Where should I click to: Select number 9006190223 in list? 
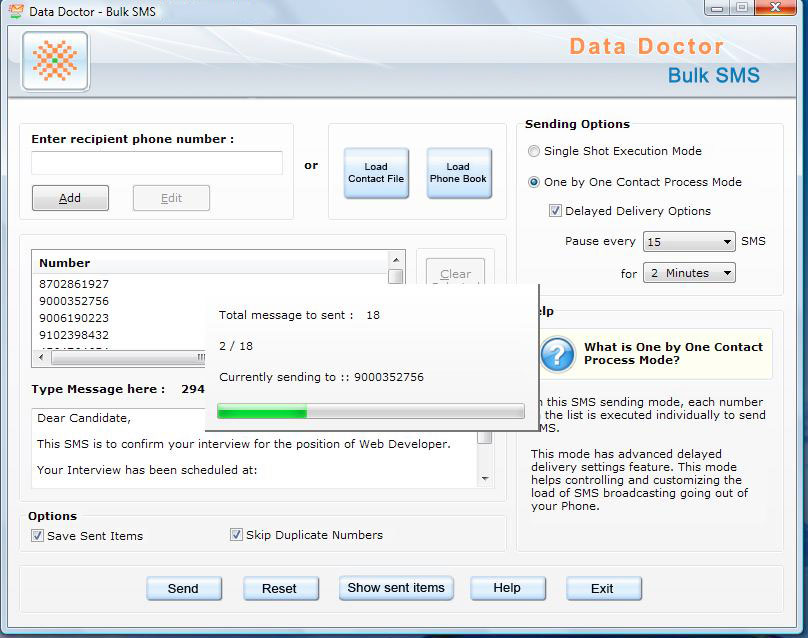click(x=74, y=318)
